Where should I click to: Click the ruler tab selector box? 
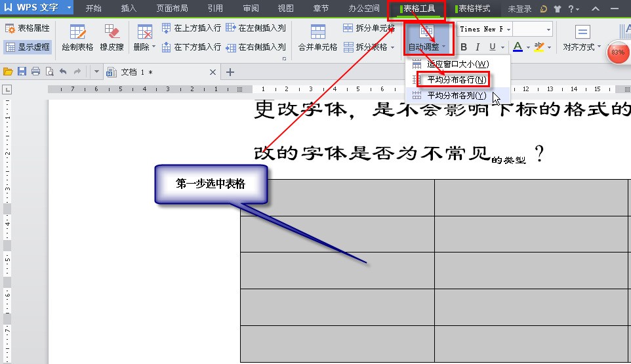[x=7, y=90]
